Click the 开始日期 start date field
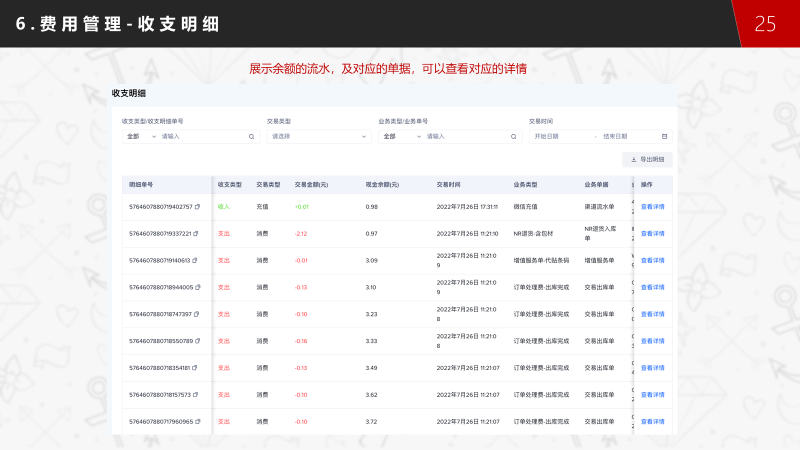The width and height of the screenshot is (800, 450). tap(560, 136)
